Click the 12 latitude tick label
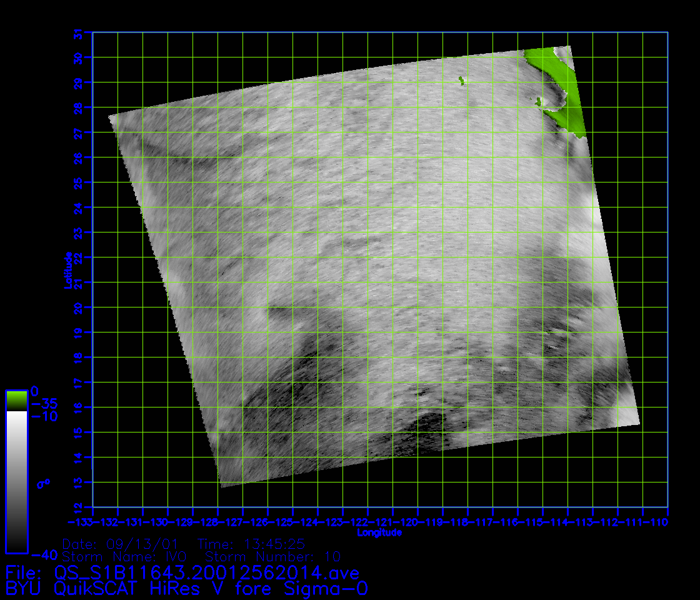 pos(79,507)
